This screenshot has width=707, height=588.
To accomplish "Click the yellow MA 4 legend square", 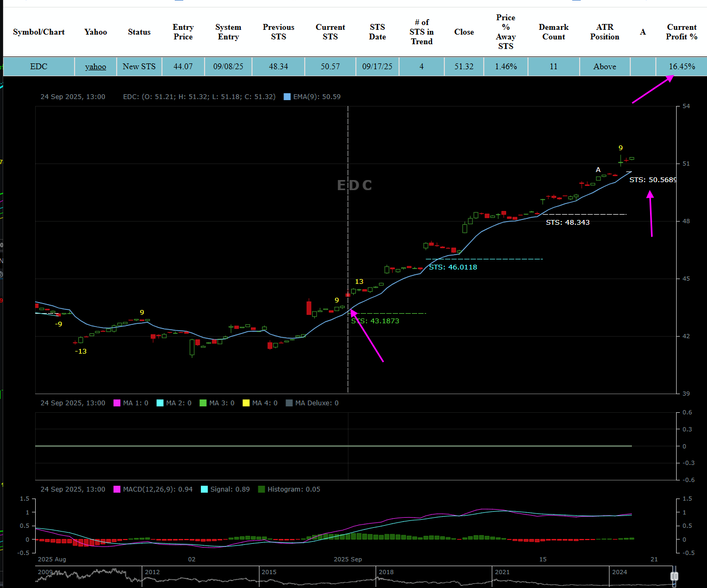I will (246, 403).
